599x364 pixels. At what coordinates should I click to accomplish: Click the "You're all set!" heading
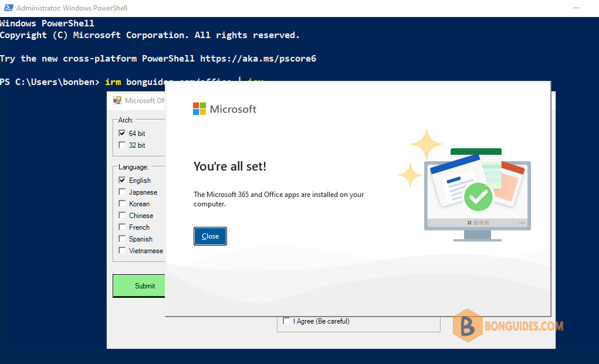tap(230, 166)
